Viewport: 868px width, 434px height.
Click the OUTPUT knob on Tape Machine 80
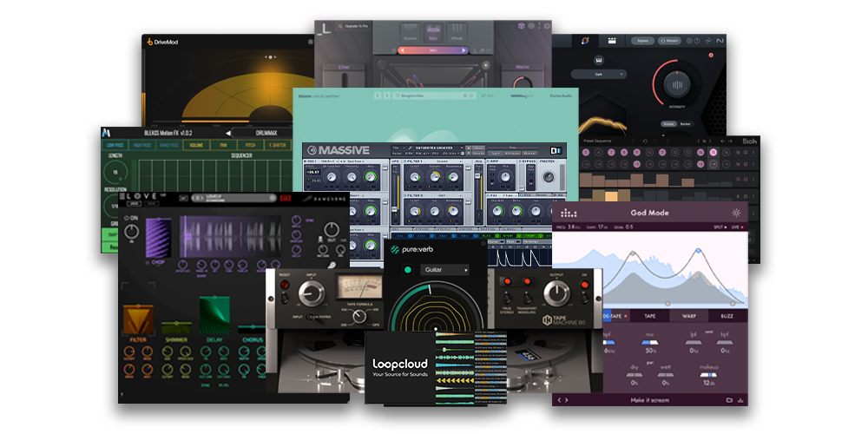point(556,293)
